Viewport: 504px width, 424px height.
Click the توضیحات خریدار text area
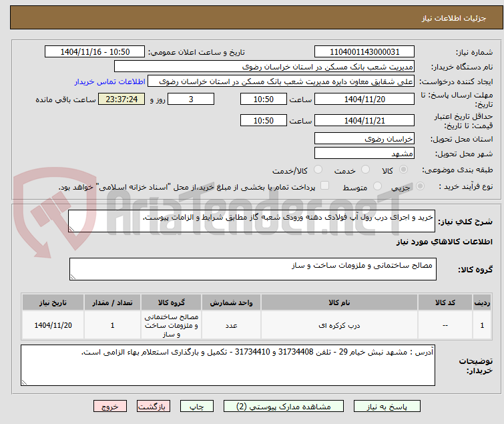pyautogui.click(x=228, y=365)
